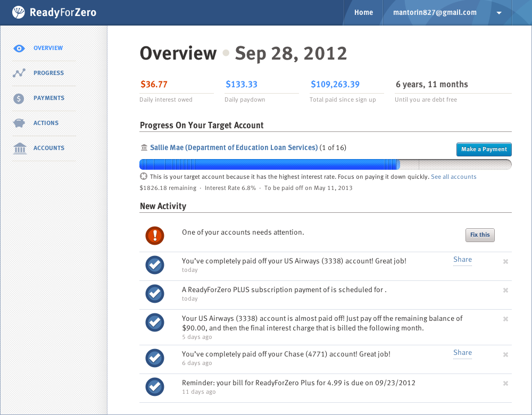The height and width of the screenshot is (415, 532).
Task: Open the Accounts section
Action: coord(49,148)
